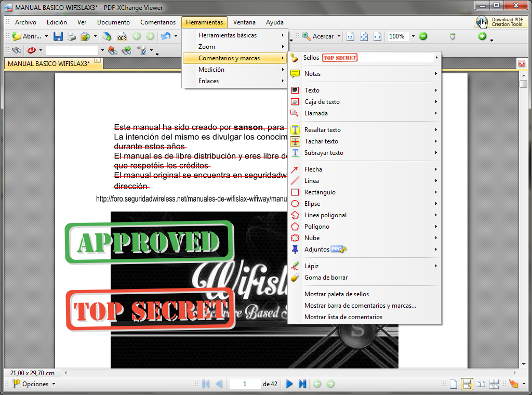
Task: Open the Documento menu
Action: (113, 22)
